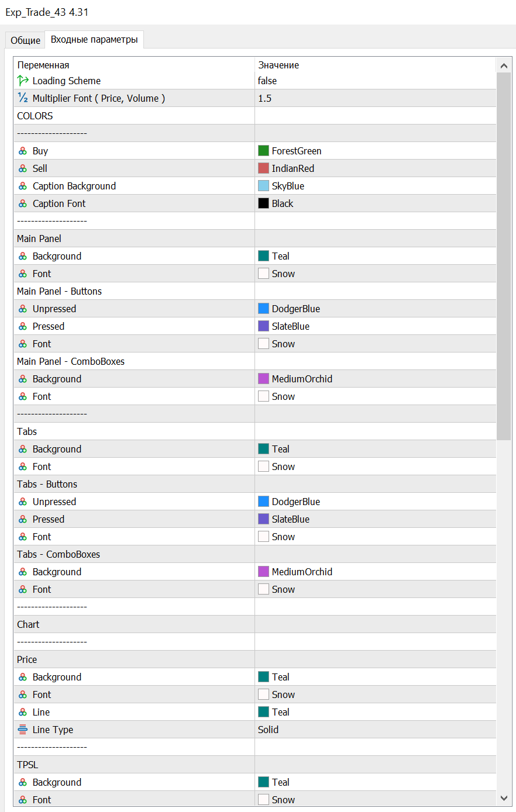The width and height of the screenshot is (516, 812).
Task: Click the Price Line color icon
Action: click(23, 712)
